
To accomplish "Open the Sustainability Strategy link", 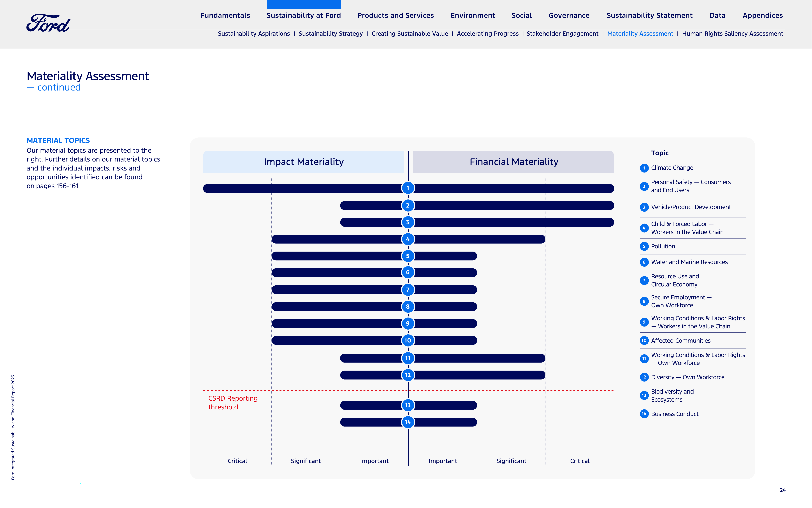I will point(331,34).
